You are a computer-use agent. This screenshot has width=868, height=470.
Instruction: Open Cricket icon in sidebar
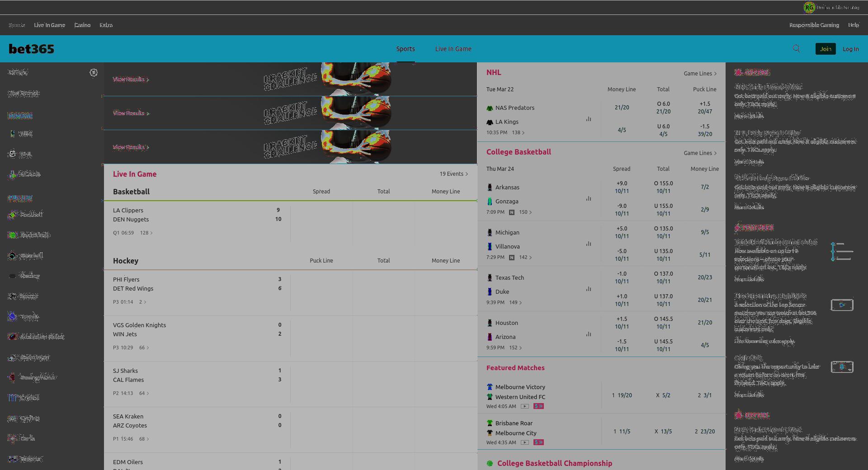pos(13,398)
